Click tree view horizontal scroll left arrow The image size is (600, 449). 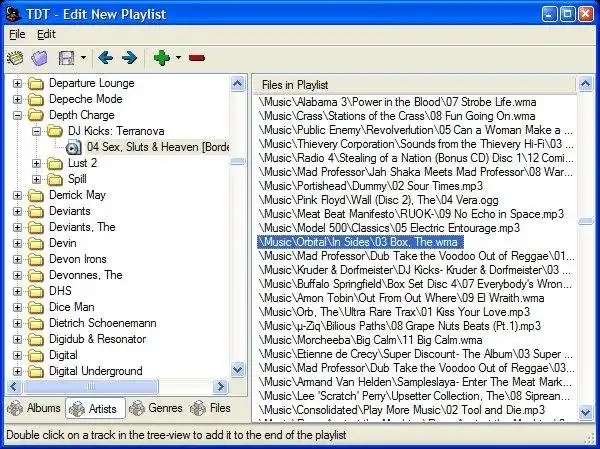tap(14, 387)
